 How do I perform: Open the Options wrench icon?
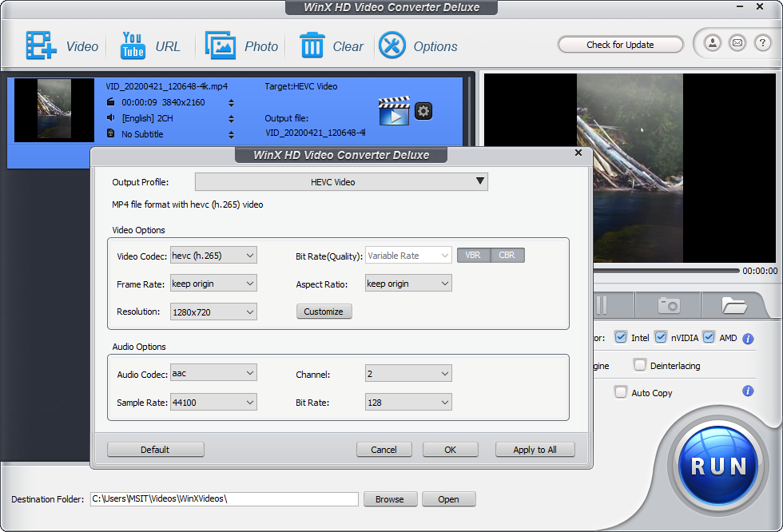[x=391, y=46]
